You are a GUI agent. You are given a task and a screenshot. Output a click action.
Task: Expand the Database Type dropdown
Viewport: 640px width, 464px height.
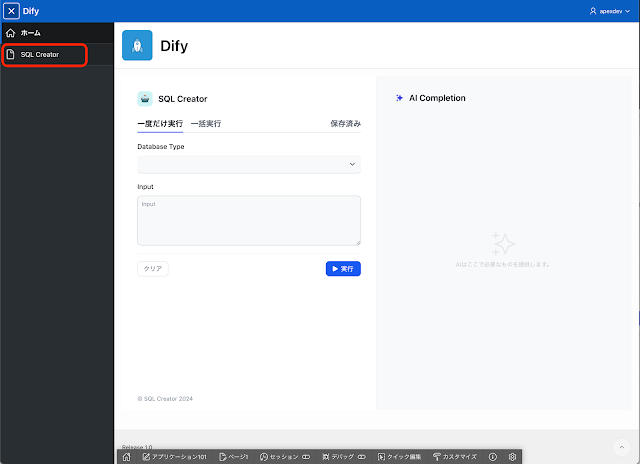click(x=249, y=164)
